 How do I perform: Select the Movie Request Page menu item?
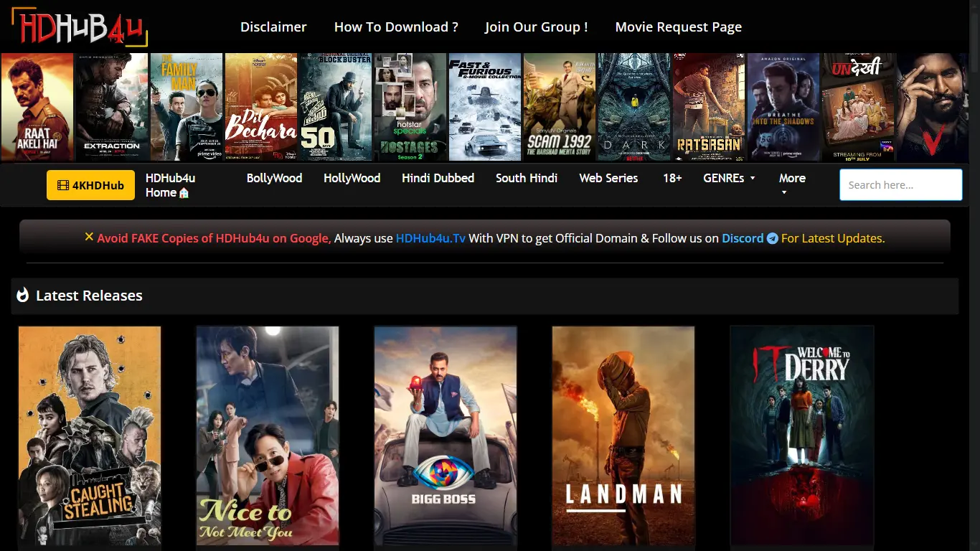[678, 27]
